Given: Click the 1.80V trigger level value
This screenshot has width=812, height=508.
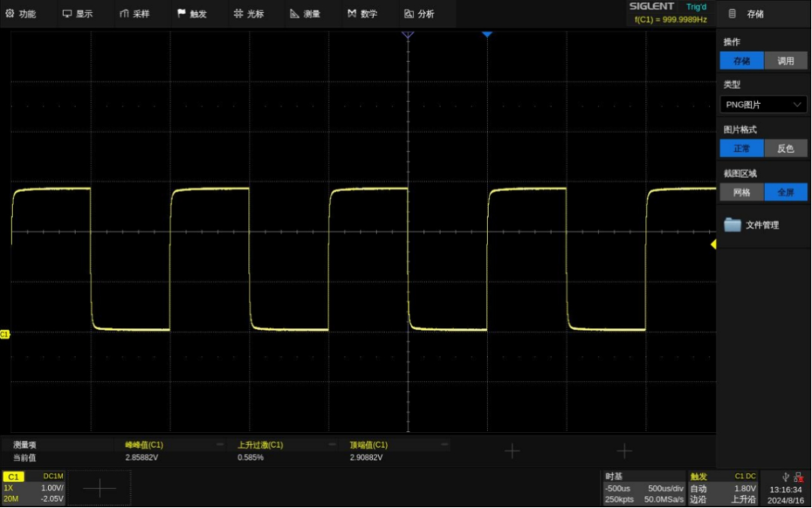Looking at the screenshot, I should (745, 488).
